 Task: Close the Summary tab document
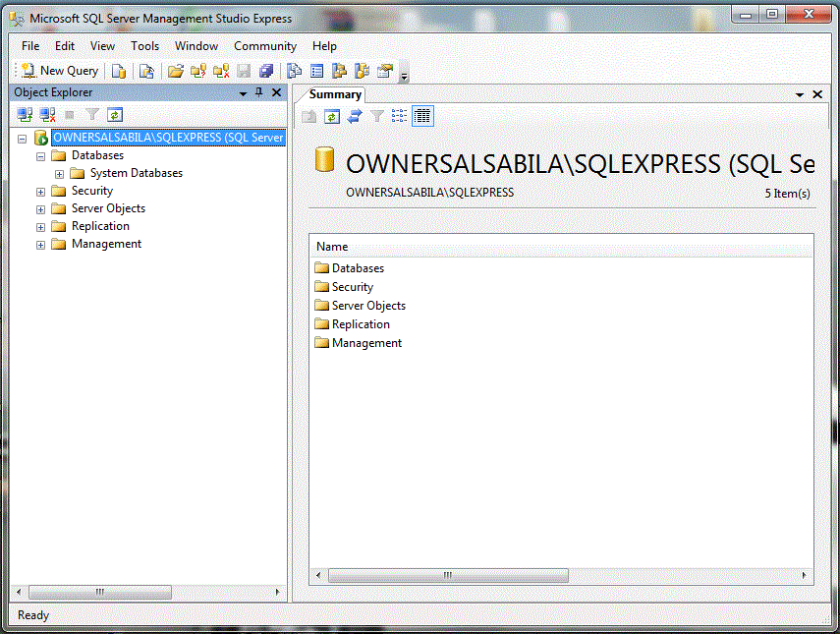pos(817,94)
